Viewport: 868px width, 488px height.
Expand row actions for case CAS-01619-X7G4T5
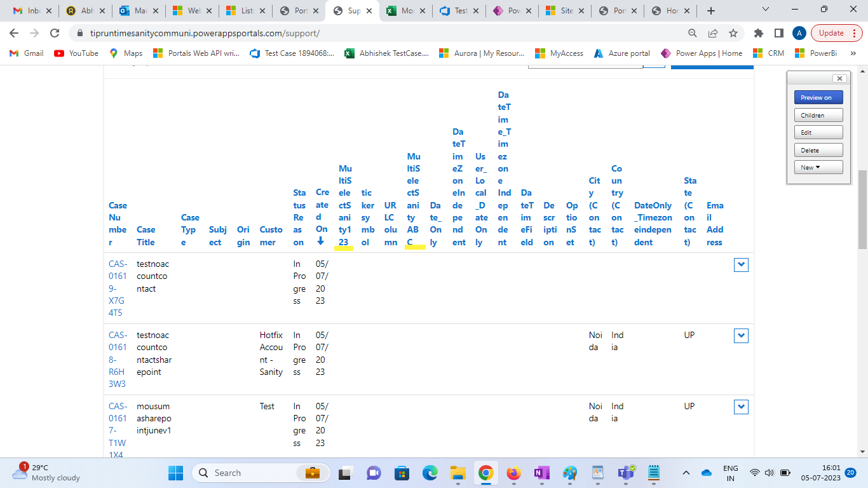(x=741, y=265)
